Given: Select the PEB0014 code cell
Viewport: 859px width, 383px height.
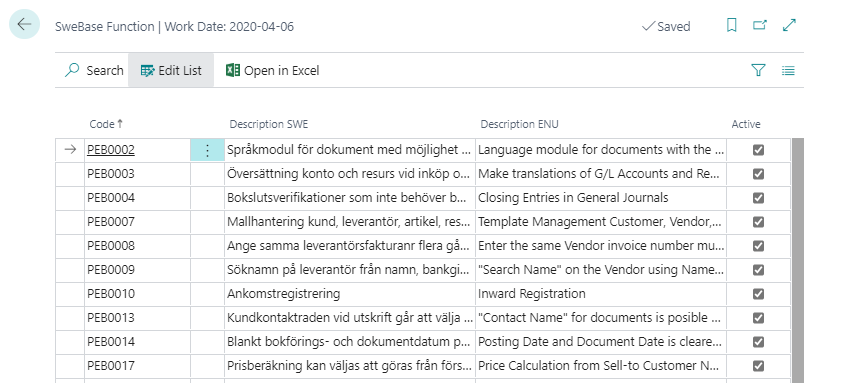Looking at the screenshot, I should click(x=138, y=342).
